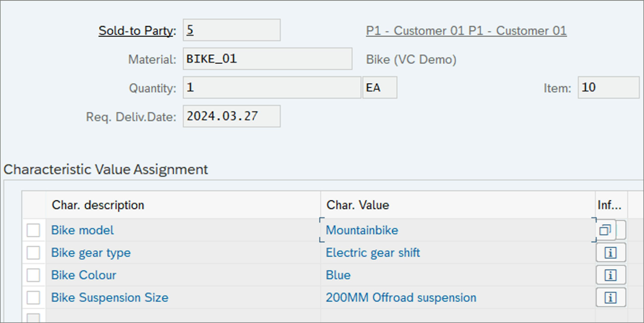Open value help icon for Bike model
Image resolution: width=644 pixels, height=323 pixels.
coord(605,230)
